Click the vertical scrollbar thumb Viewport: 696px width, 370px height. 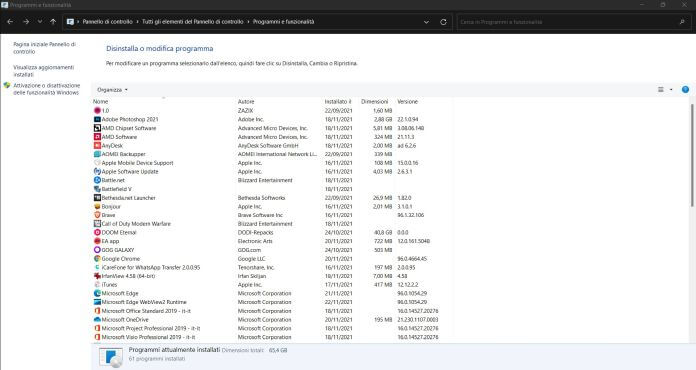(692, 155)
